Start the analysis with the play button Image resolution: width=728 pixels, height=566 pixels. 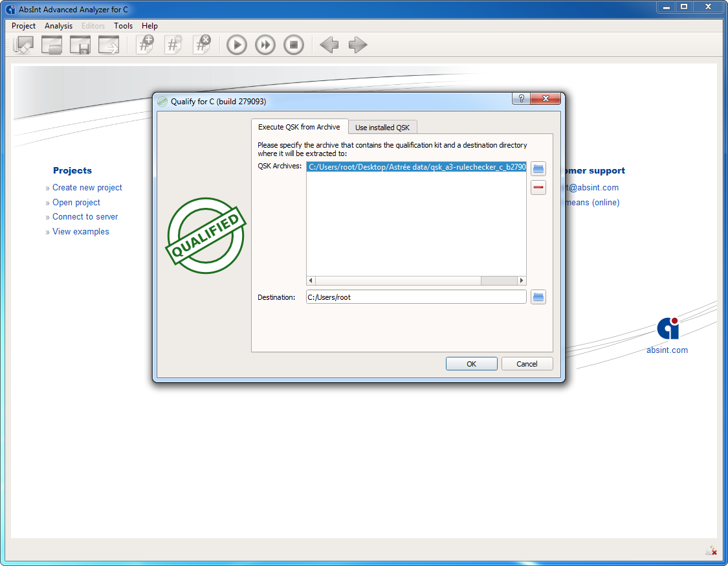[x=237, y=45]
